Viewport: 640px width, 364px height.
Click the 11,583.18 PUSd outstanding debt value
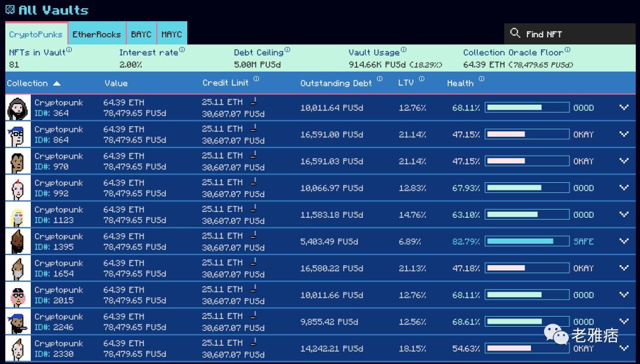coord(331,215)
